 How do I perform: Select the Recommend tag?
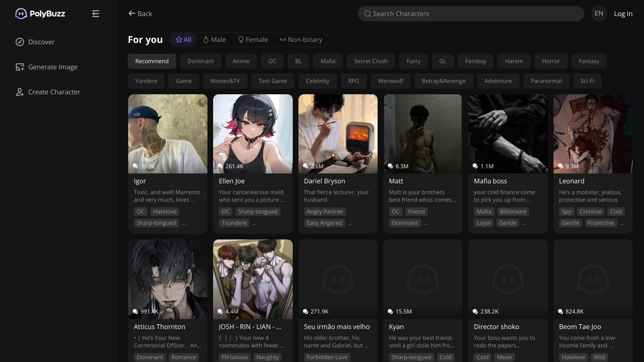tap(152, 61)
